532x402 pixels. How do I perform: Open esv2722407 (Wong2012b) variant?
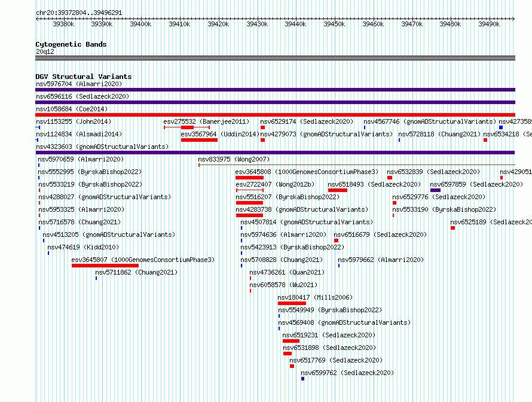[275, 184]
